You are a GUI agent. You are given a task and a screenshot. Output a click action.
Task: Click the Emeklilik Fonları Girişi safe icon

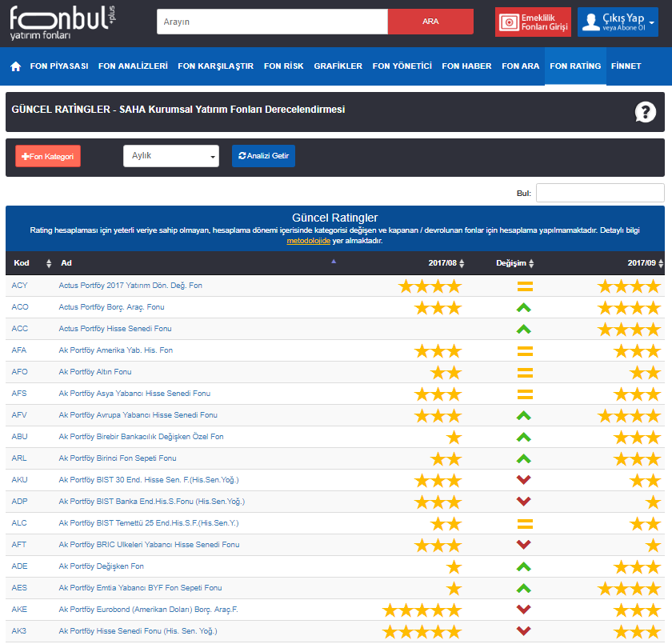point(509,22)
